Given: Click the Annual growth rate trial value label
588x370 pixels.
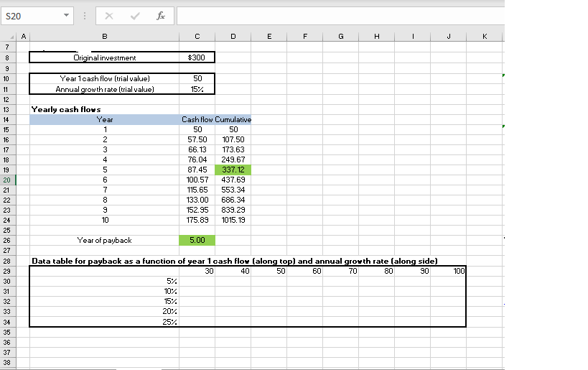Looking at the screenshot, I should click(x=105, y=89).
